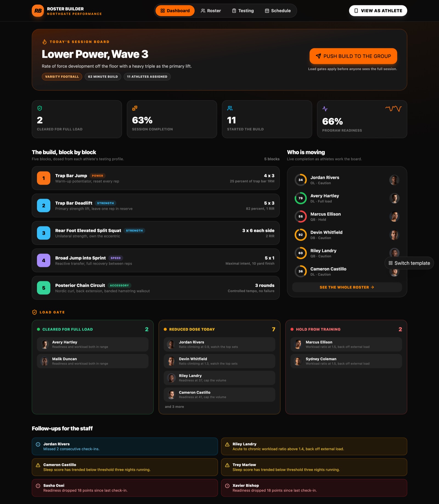Open Sydney Coleman in Hold from Training
The width and height of the screenshot is (439, 504).
click(x=346, y=361)
